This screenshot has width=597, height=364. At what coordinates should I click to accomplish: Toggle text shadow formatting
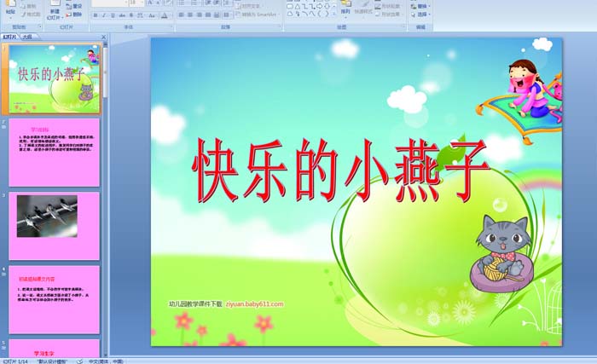[131, 15]
